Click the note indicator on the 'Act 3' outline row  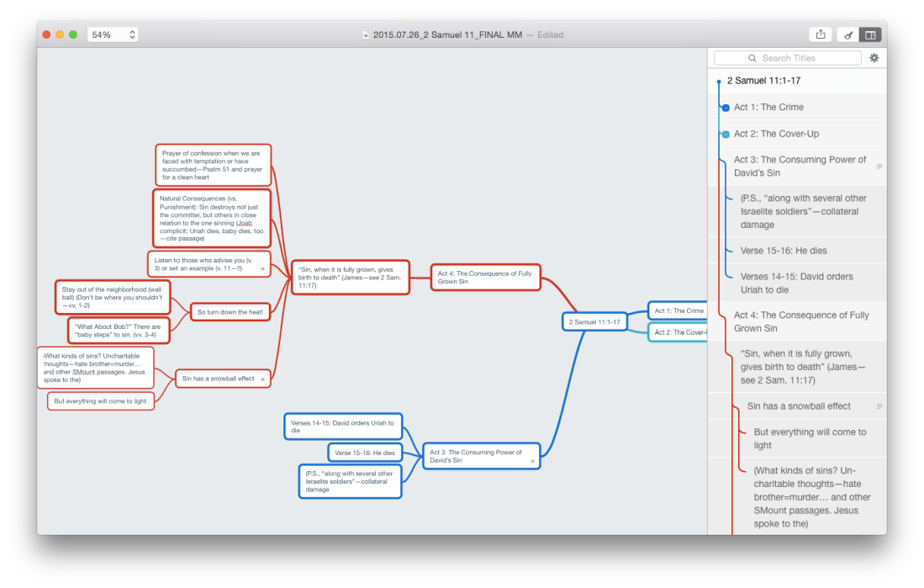click(x=879, y=166)
